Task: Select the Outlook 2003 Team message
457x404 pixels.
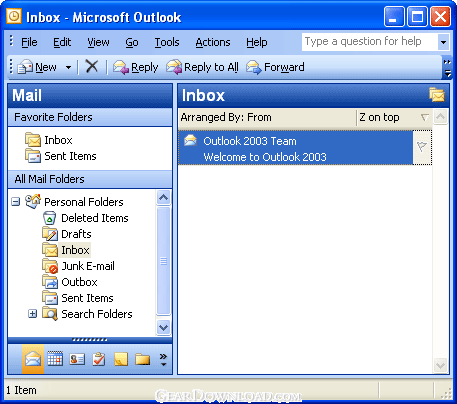Action: [x=295, y=148]
